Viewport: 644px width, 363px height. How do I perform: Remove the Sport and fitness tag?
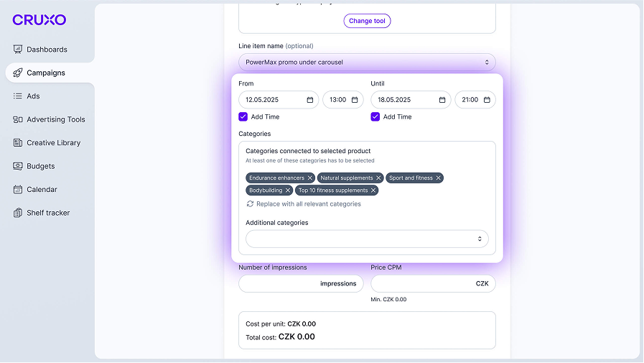439,178
